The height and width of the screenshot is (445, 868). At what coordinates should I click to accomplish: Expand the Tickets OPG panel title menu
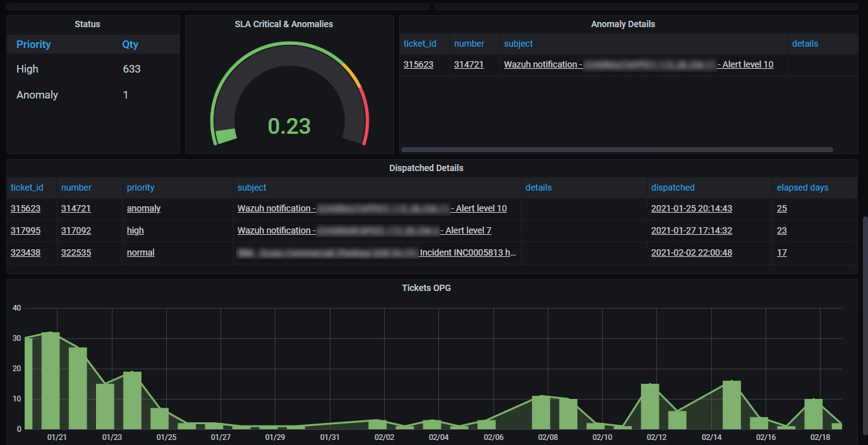tap(426, 288)
